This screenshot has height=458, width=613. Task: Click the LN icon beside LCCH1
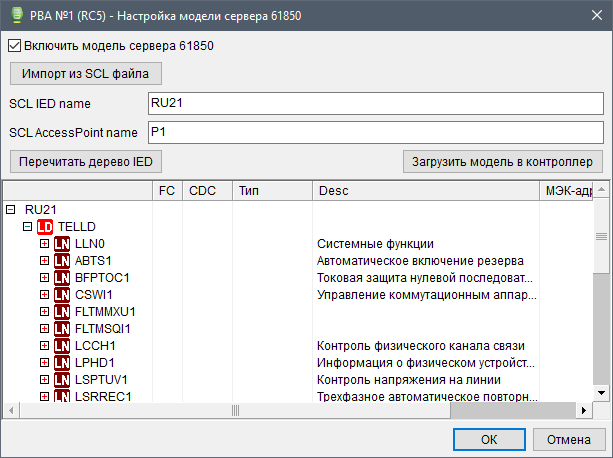click(x=62, y=345)
